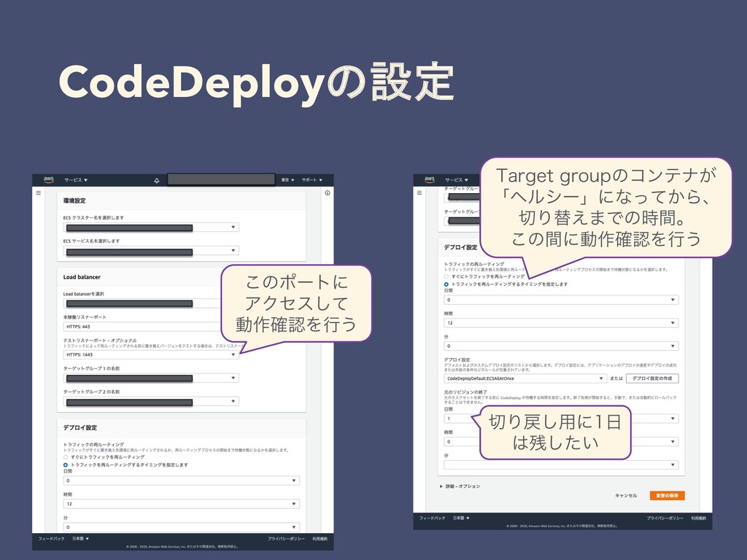The height and width of the screenshot is (560, 747).
Task: Expand 詳細 - オプション section
Action: [x=460, y=486]
